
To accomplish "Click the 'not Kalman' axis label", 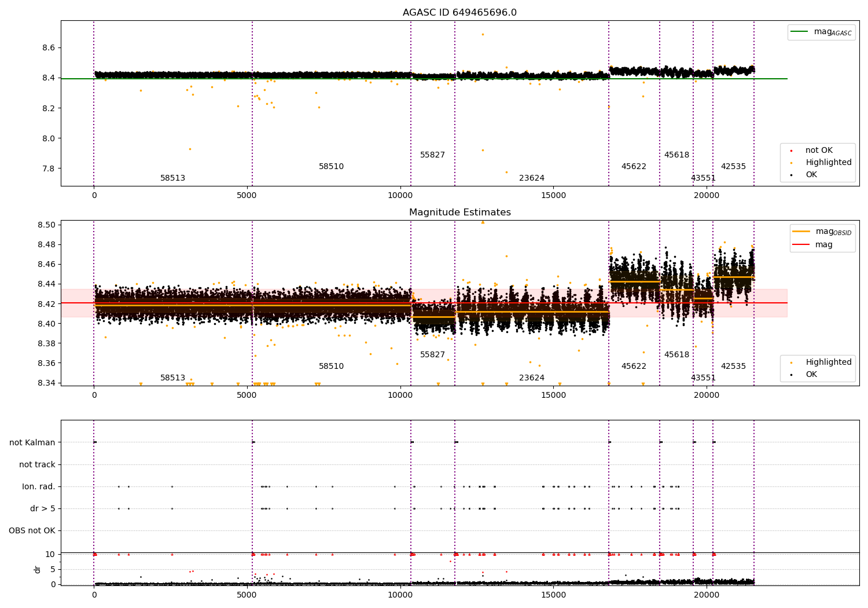I will (x=32, y=443).
